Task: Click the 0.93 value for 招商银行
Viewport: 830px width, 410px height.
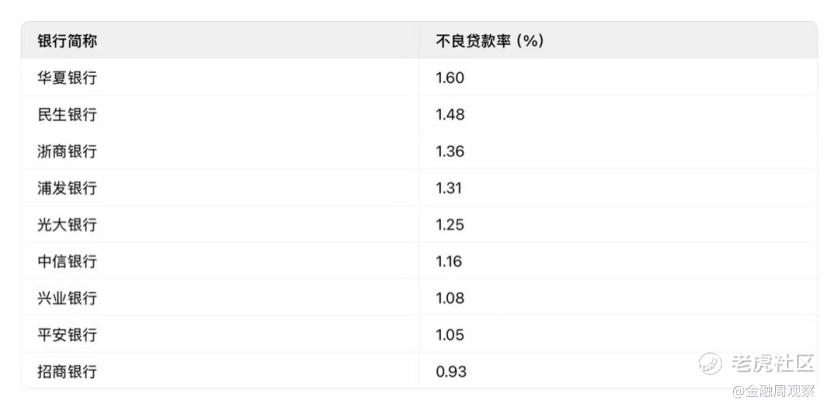Action: pos(452,371)
